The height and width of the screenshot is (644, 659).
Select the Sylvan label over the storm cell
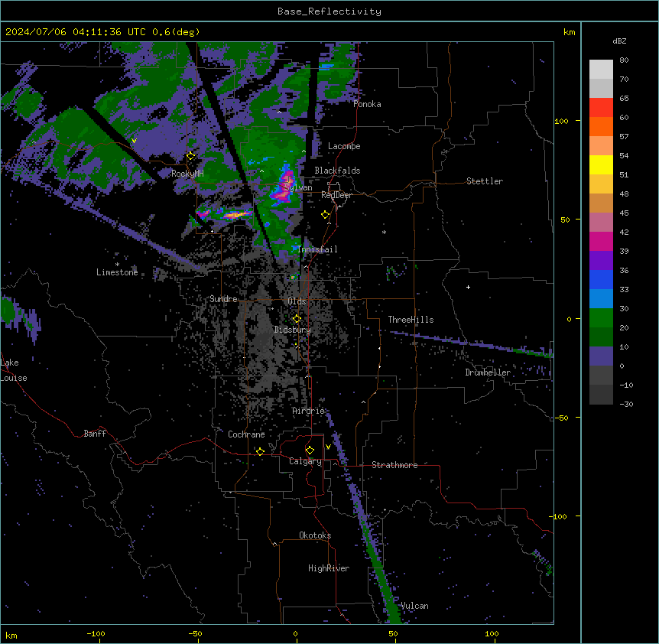pyautogui.click(x=297, y=187)
